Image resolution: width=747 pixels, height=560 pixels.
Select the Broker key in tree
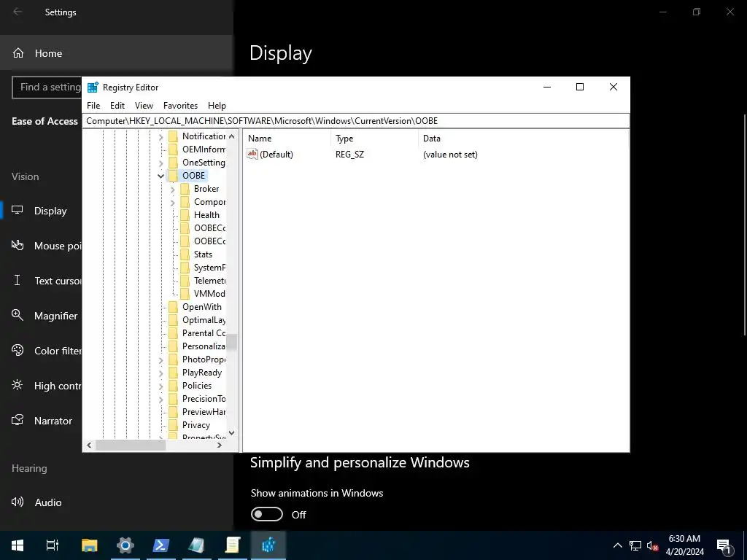(206, 189)
